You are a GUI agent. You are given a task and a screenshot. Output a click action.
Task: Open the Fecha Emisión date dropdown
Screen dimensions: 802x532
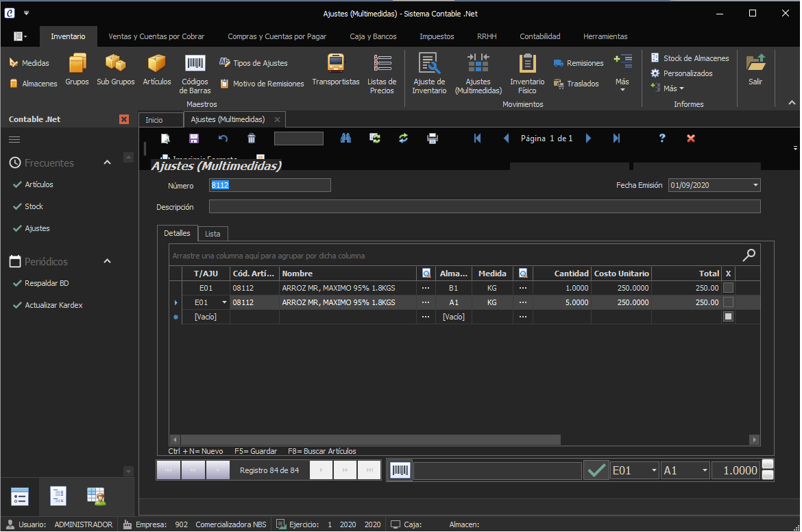coord(755,185)
